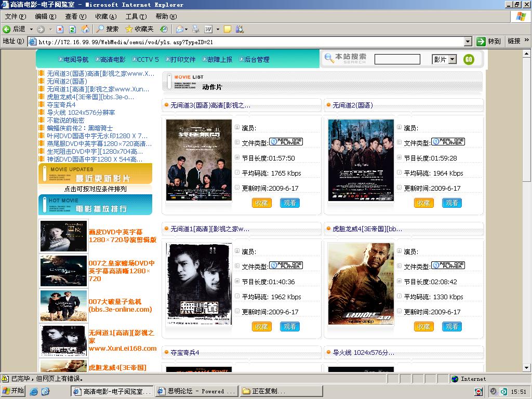The height and width of the screenshot is (399, 532).
Task: Click the 画皮 hot movie thumbnail
Action: [63, 236]
